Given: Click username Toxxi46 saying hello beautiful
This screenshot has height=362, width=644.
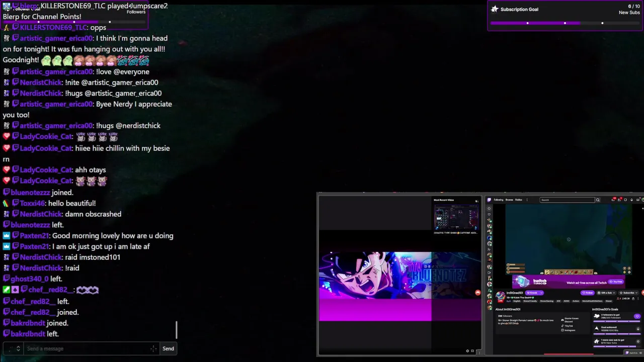Looking at the screenshot, I should [33, 203].
